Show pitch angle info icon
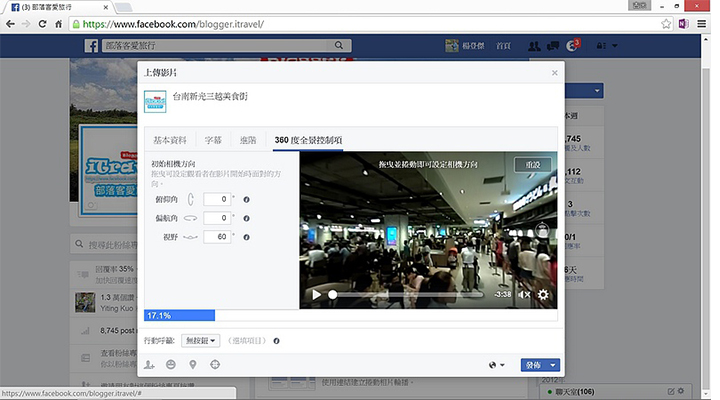The height and width of the screenshot is (400, 720). [247, 199]
